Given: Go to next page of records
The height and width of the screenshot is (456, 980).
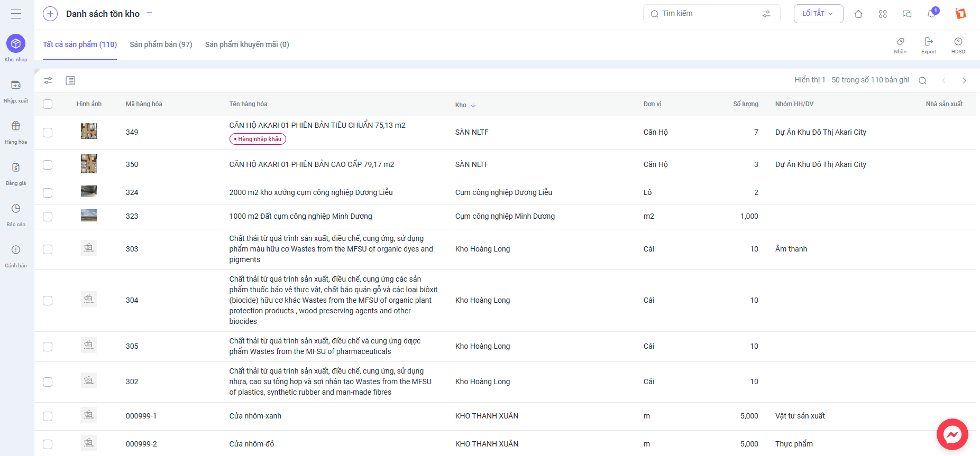Looking at the screenshot, I should coord(964,80).
